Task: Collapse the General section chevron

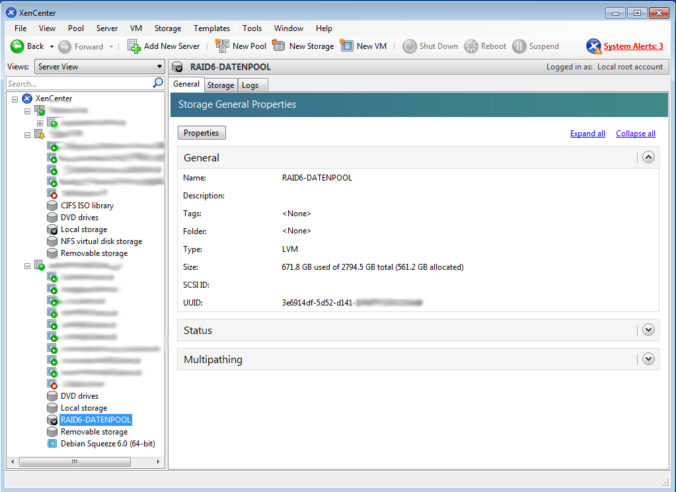Action: (x=648, y=157)
